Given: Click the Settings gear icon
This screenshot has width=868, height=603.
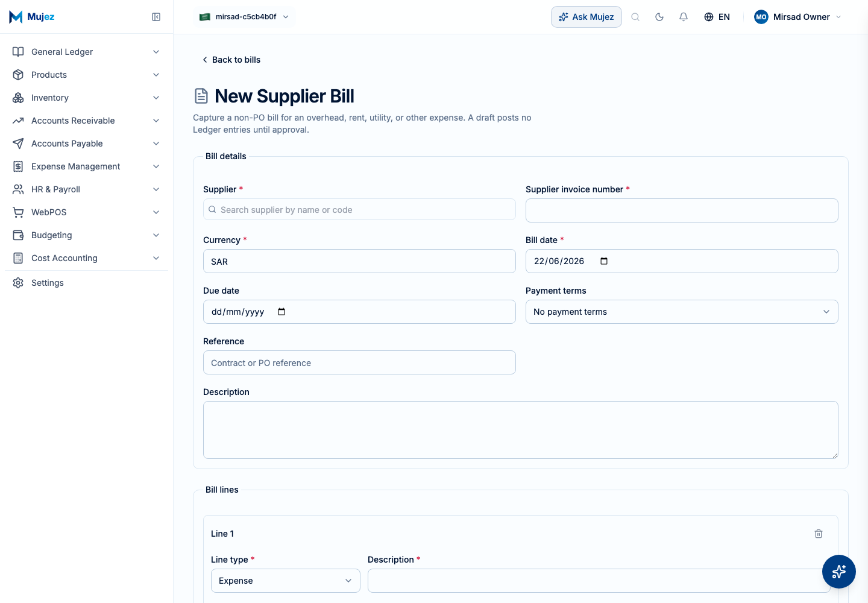Looking at the screenshot, I should (x=18, y=283).
